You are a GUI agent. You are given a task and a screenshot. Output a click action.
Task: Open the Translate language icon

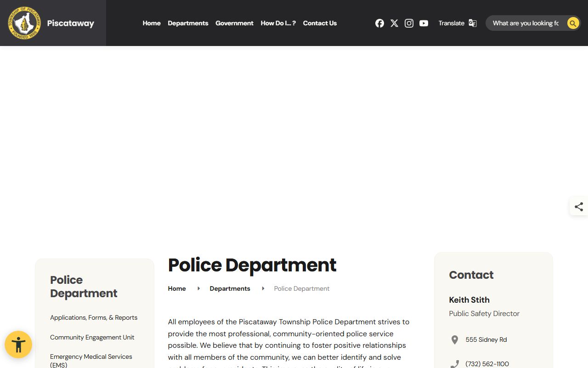tap(472, 23)
